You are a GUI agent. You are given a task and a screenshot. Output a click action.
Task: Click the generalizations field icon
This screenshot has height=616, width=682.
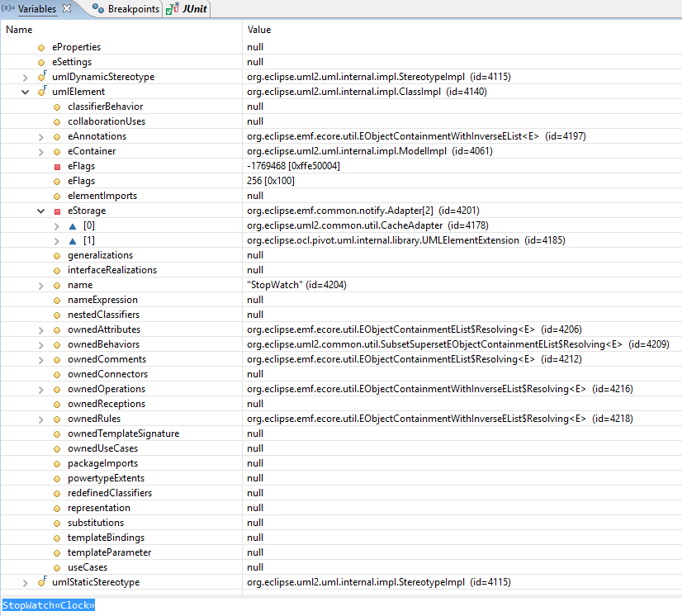point(57,256)
